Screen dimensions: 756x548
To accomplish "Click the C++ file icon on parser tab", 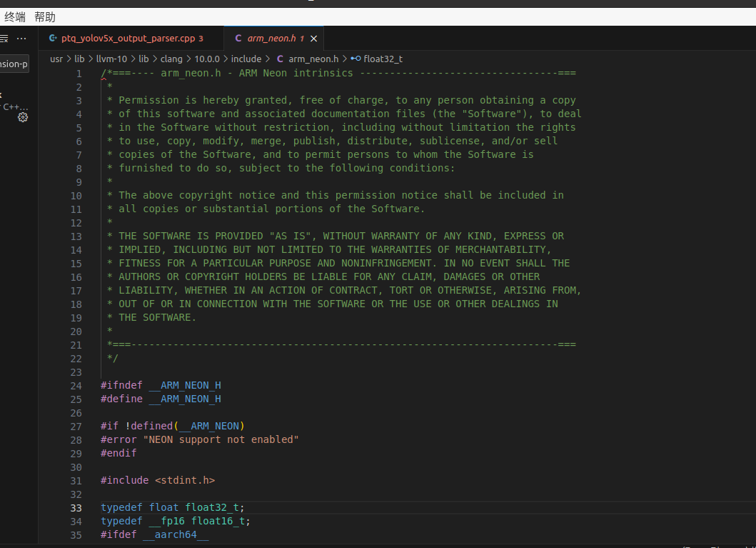I will coord(53,38).
